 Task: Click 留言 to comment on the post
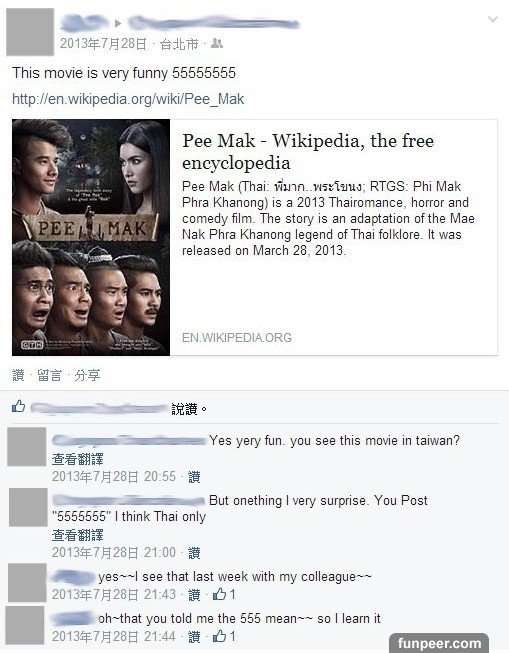tap(49, 375)
